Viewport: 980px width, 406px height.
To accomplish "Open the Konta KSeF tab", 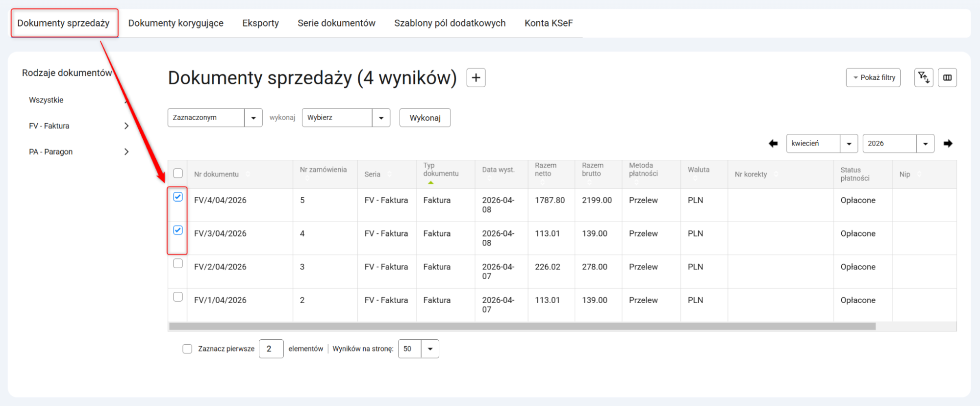I will point(548,23).
